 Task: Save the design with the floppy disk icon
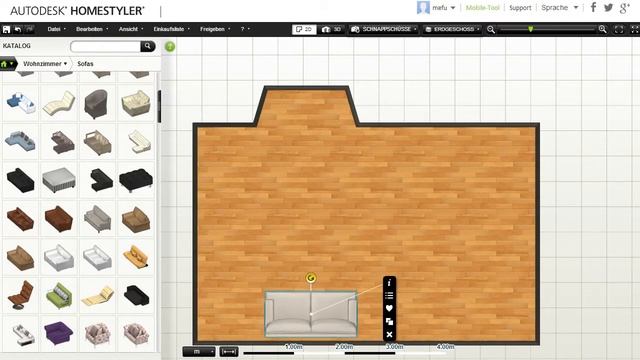point(6,29)
